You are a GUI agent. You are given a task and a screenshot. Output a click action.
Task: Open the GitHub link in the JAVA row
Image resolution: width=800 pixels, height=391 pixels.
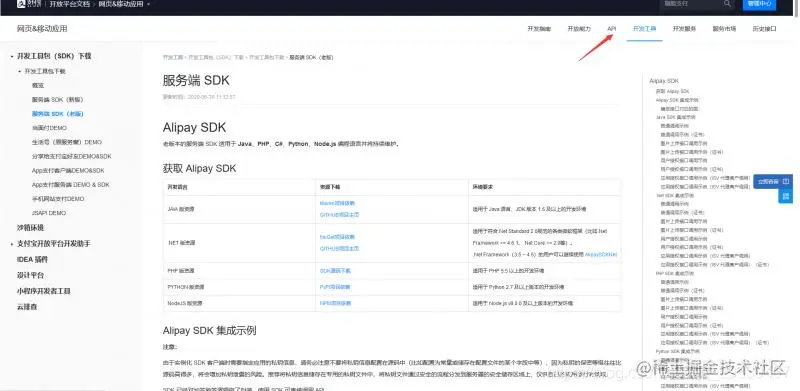(x=339, y=215)
